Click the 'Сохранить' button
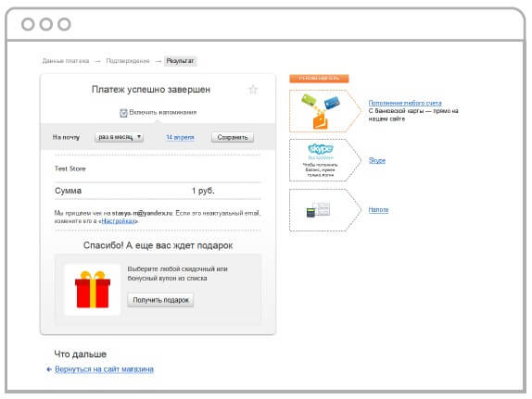 pos(233,137)
